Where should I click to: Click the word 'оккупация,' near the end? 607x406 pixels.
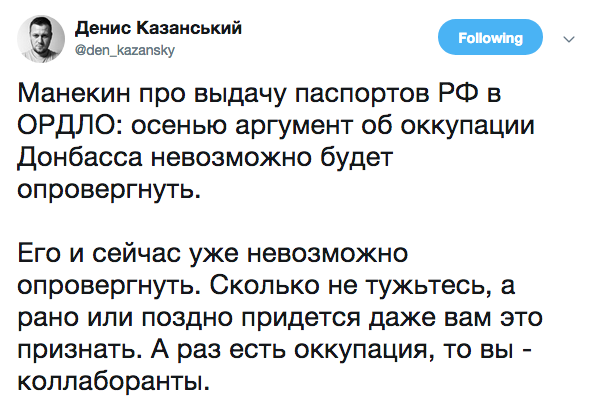pos(364,350)
